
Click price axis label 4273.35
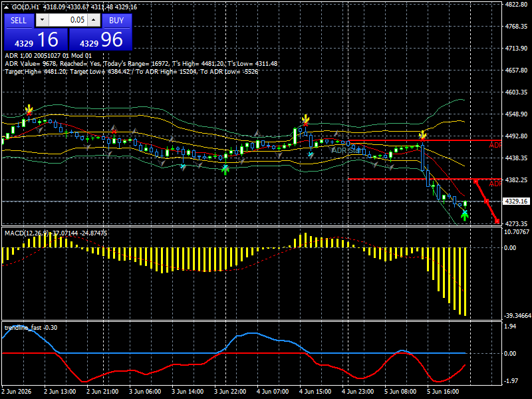coord(516,223)
